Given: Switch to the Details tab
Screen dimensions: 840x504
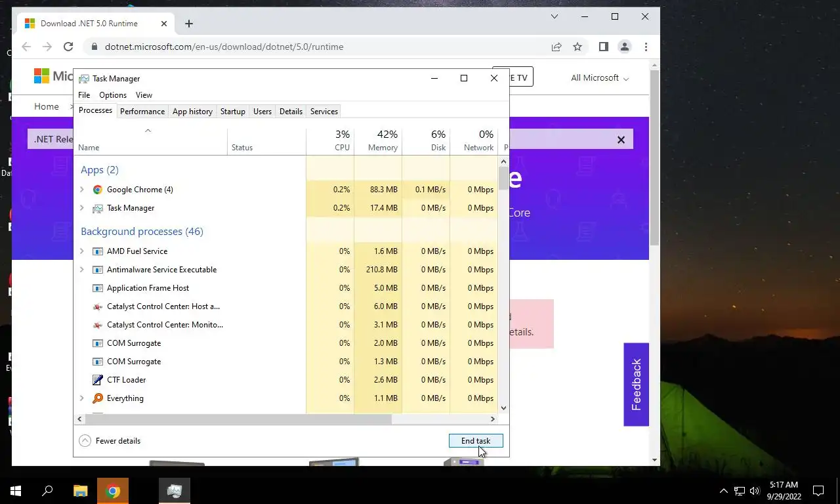Looking at the screenshot, I should point(291,112).
